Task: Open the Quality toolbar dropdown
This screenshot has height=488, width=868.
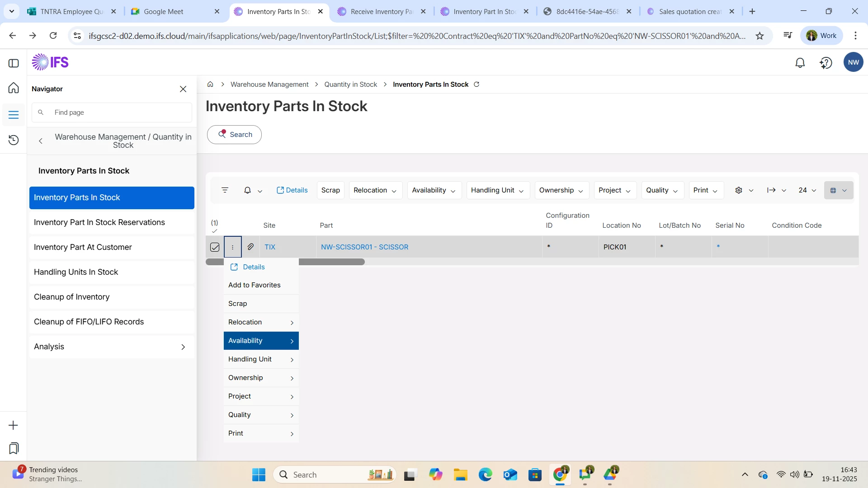Action: (x=662, y=190)
